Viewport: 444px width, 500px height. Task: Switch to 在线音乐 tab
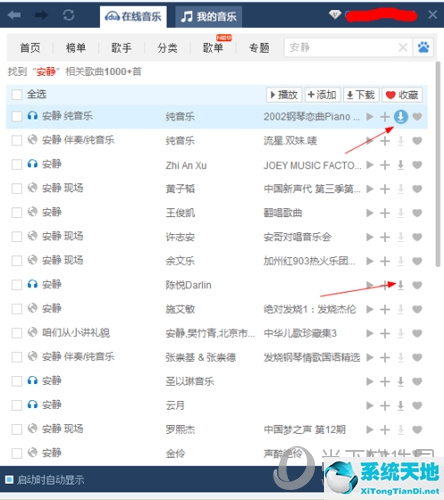[x=133, y=16]
